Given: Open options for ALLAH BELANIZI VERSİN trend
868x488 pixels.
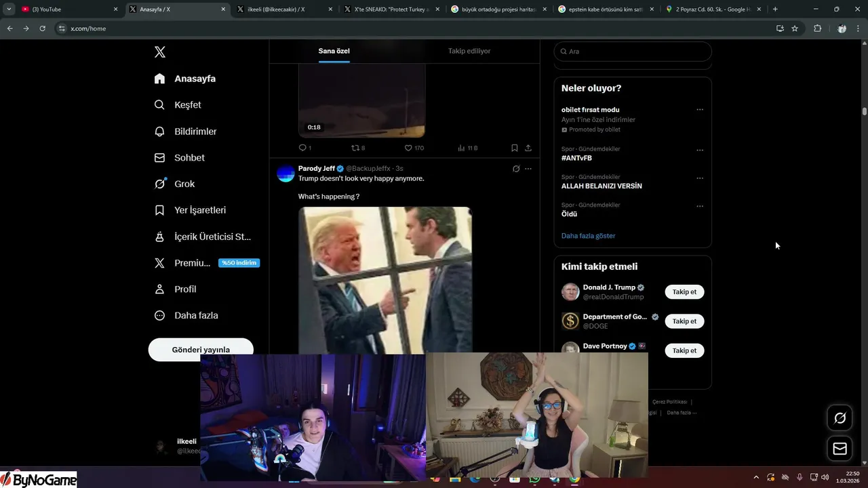Looking at the screenshot, I should [x=700, y=178].
